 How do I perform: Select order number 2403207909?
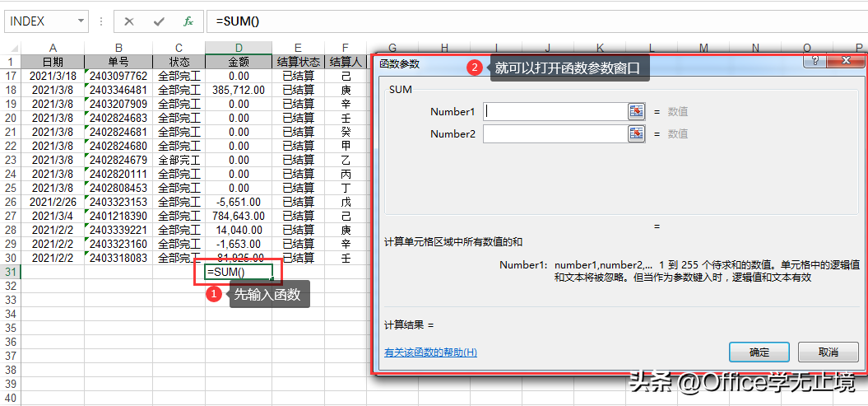[118, 104]
